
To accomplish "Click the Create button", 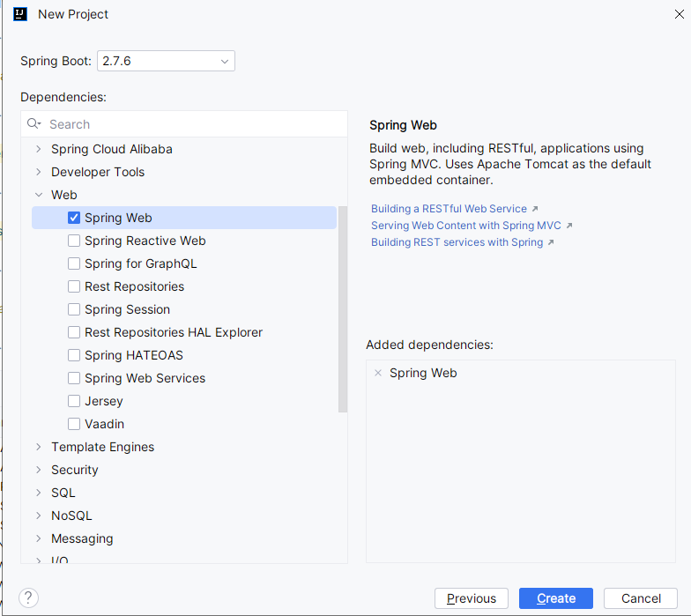I will [x=555, y=598].
